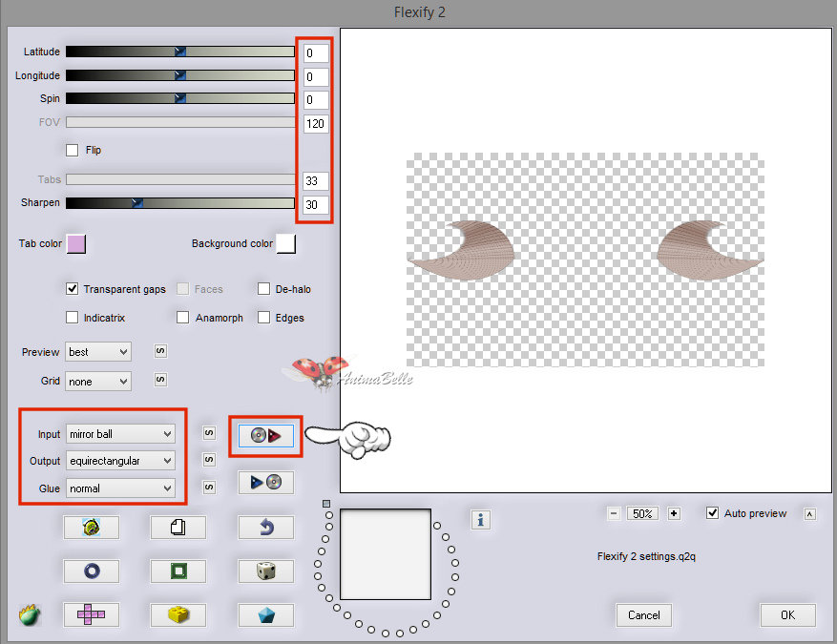
Task: Open the blue info button
Action: [x=480, y=520]
